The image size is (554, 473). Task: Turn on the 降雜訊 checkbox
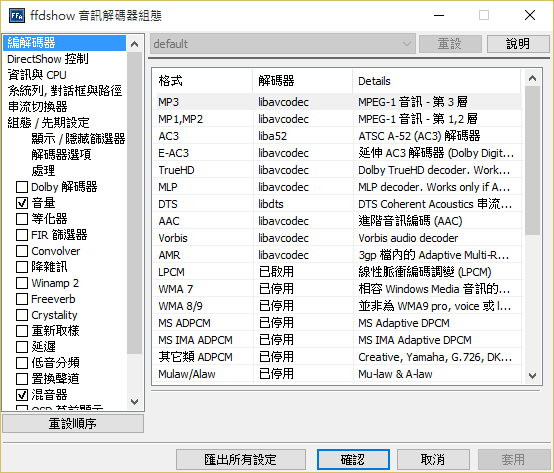(x=22, y=267)
